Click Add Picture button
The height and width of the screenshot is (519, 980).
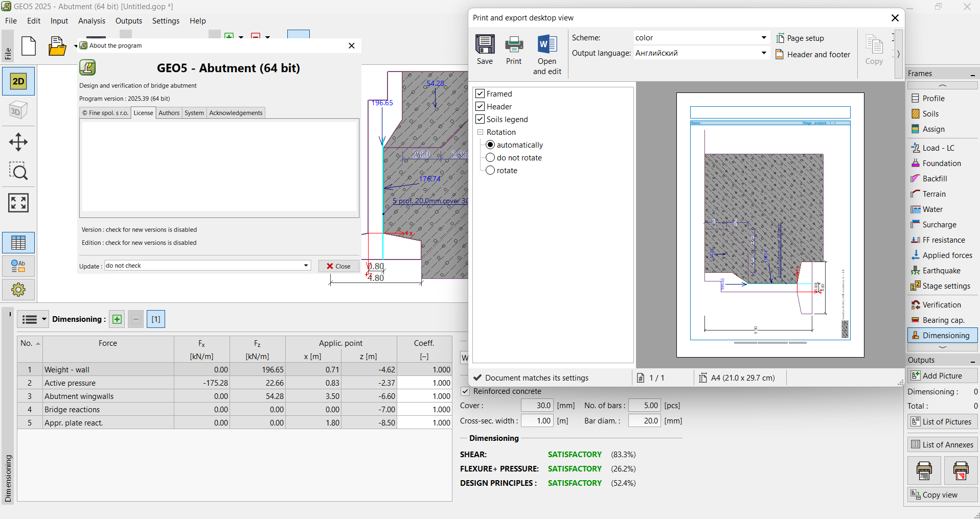tap(942, 375)
